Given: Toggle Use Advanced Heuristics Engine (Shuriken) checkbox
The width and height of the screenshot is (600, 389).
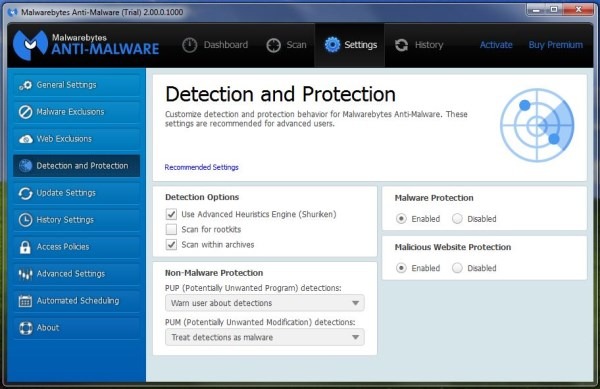Looking at the screenshot, I should (171, 214).
